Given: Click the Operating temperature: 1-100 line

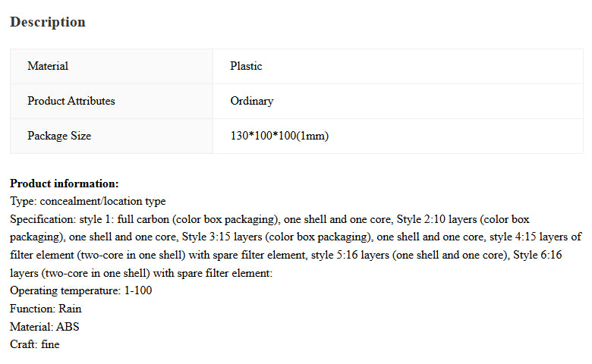Looking at the screenshot, I should pyautogui.click(x=80, y=290).
